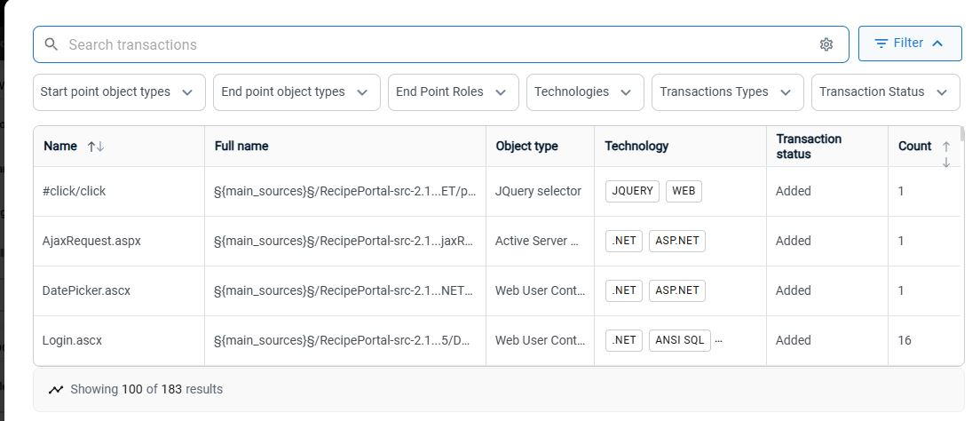Select the Login.ascx transaction row
This screenshot has height=421, width=980.
pos(497,340)
